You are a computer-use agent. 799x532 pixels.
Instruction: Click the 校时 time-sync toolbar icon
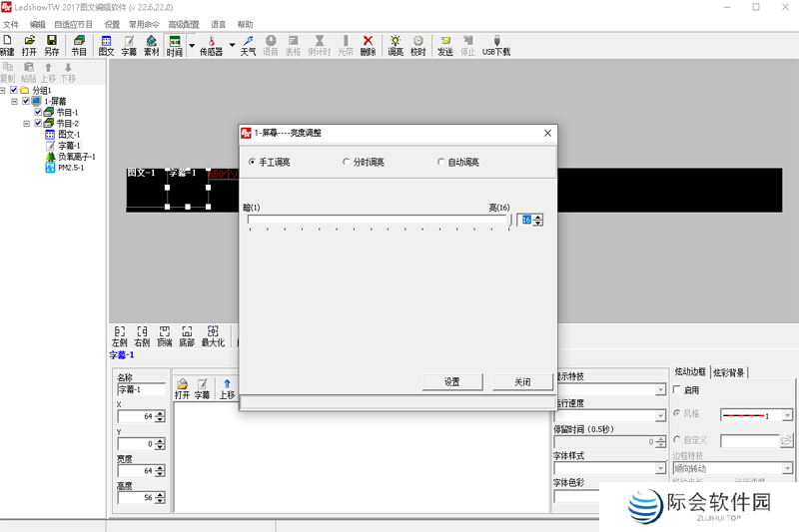click(417, 45)
